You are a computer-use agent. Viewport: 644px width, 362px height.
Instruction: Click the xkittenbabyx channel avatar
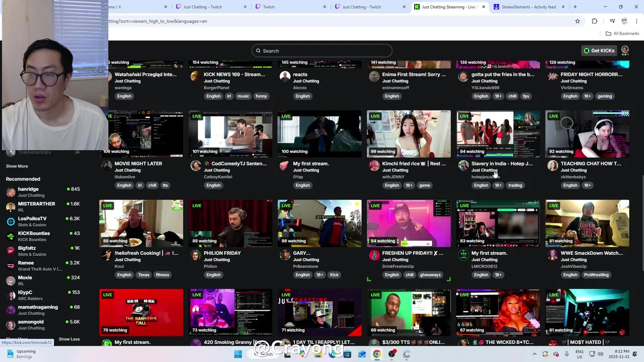coord(552,165)
